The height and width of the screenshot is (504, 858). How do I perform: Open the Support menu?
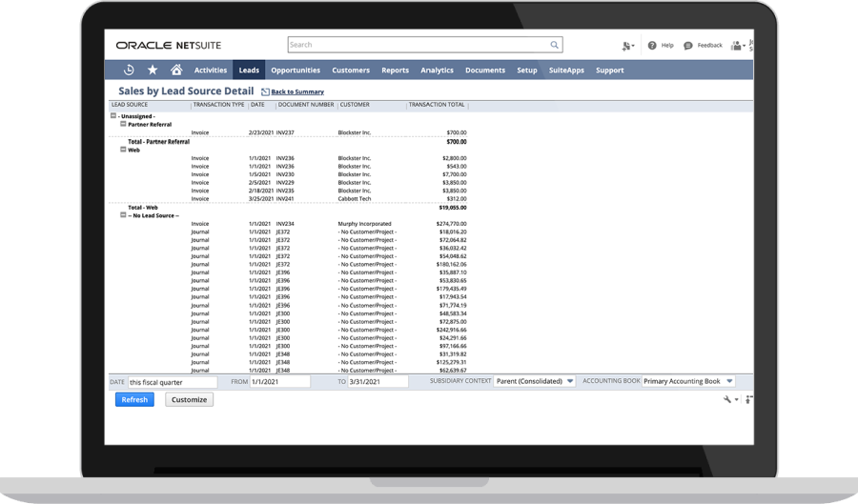tap(609, 70)
